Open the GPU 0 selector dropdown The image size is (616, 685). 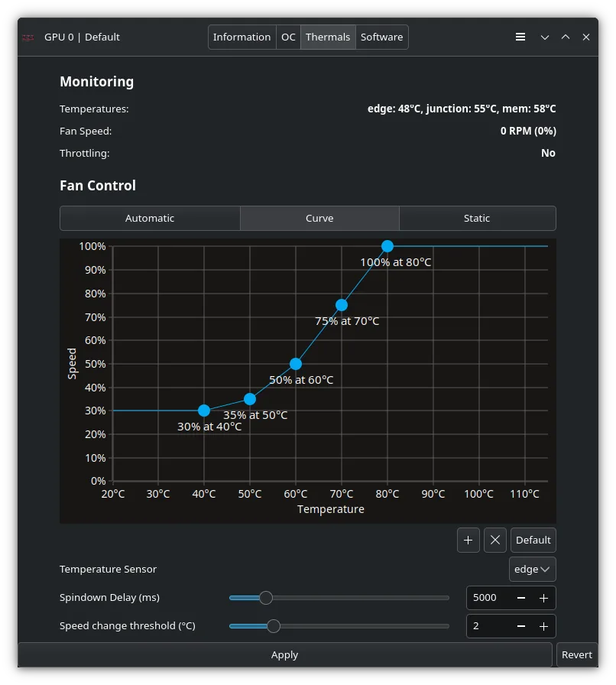tap(82, 37)
